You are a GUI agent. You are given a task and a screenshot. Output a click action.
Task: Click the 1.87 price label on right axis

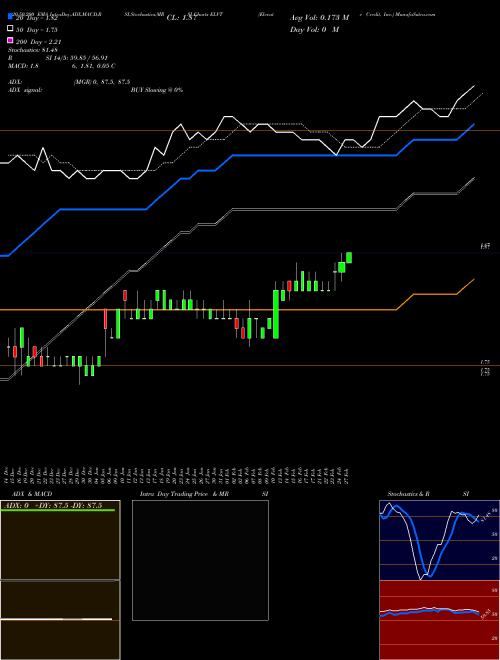[485, 246]
